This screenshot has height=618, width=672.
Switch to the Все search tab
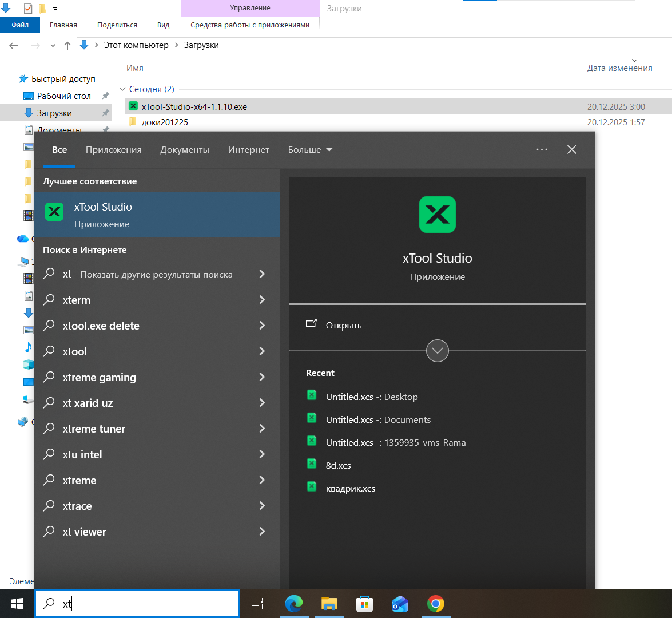[x=59, y=150]
